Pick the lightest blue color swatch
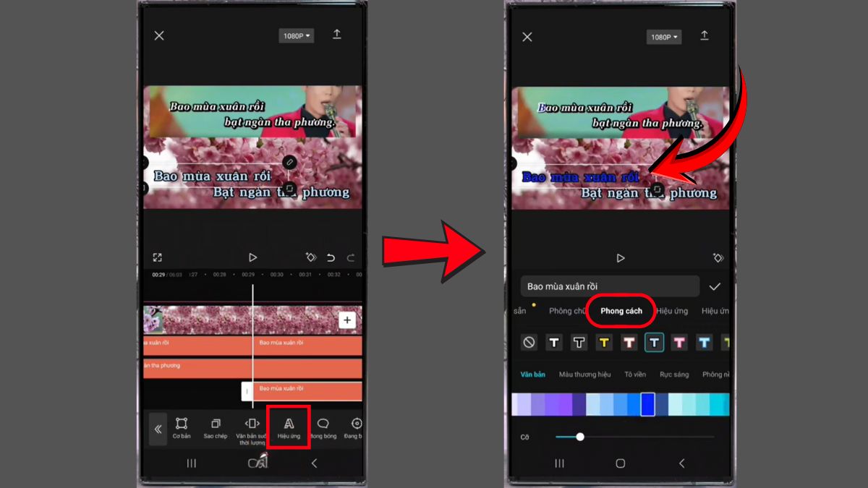The height and width of the screenshot is (488, 868). (592, 405)
